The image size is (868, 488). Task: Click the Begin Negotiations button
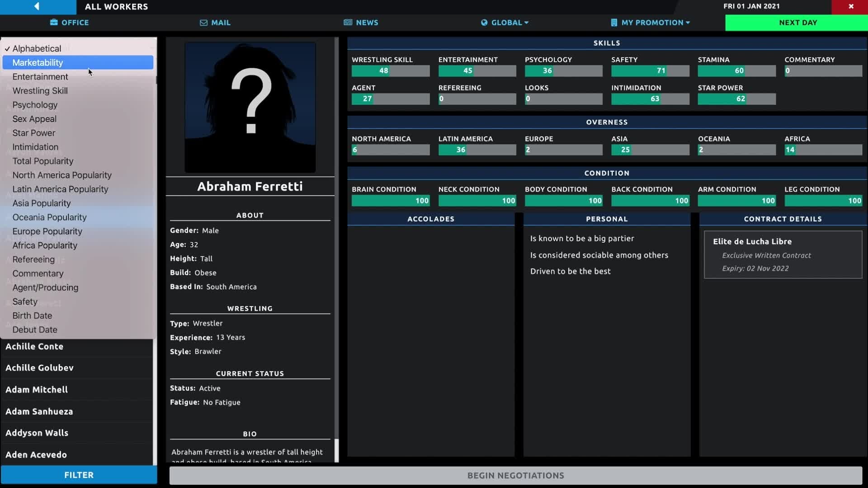[x=515, y=475]
